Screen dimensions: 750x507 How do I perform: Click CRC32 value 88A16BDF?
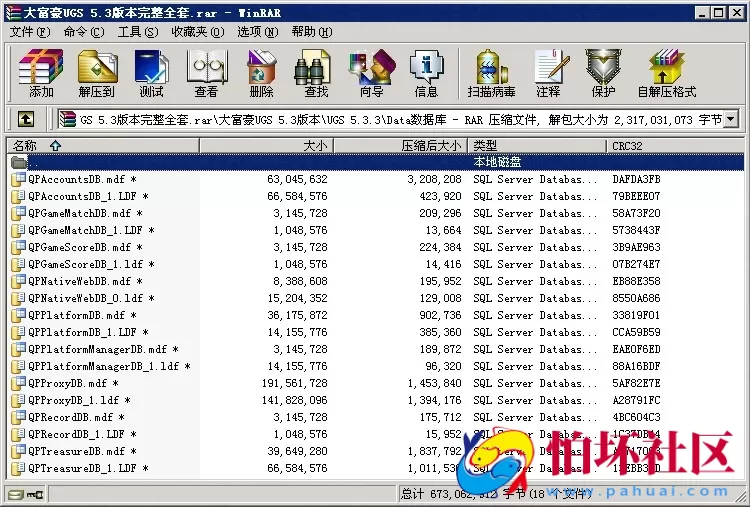click(636, 366)
